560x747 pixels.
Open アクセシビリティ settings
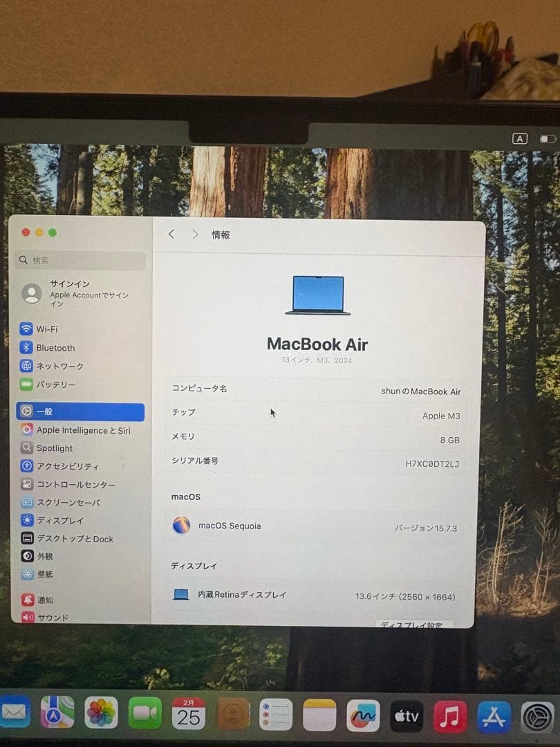point(80,466)
